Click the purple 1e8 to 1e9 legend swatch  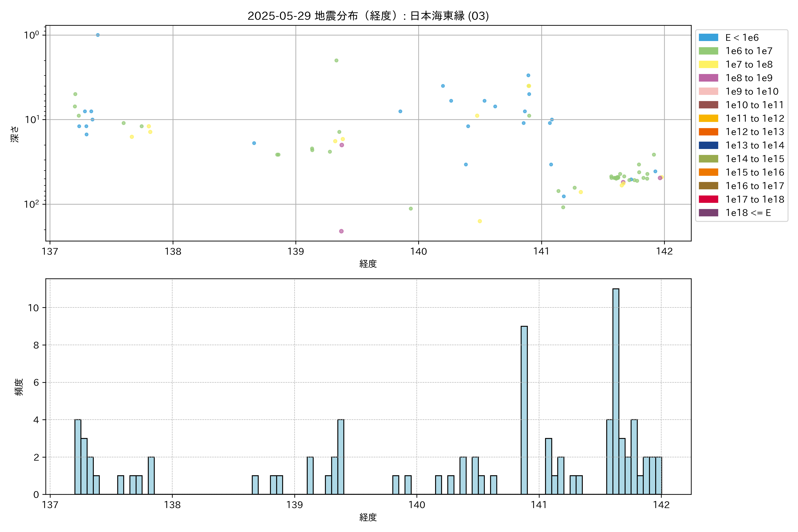pyautogui.click(x=708, y=78)
